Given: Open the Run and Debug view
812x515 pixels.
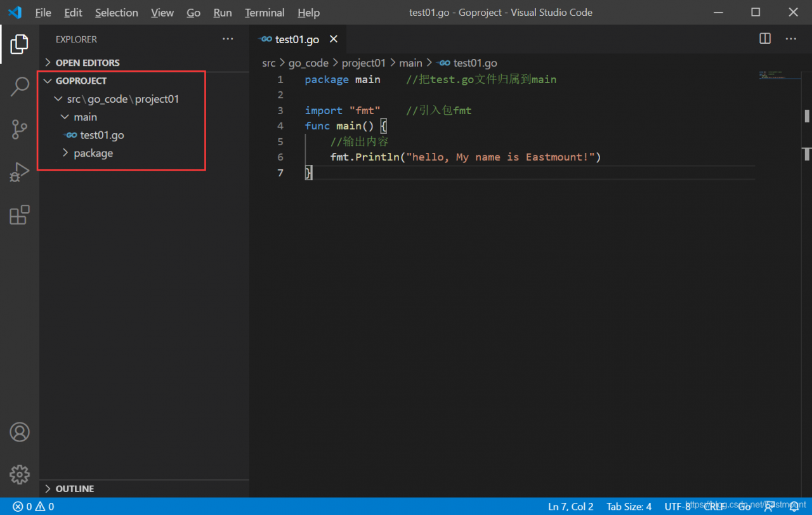Looking at the screenshot, I should pyautogui.click(x=20, y=172).
